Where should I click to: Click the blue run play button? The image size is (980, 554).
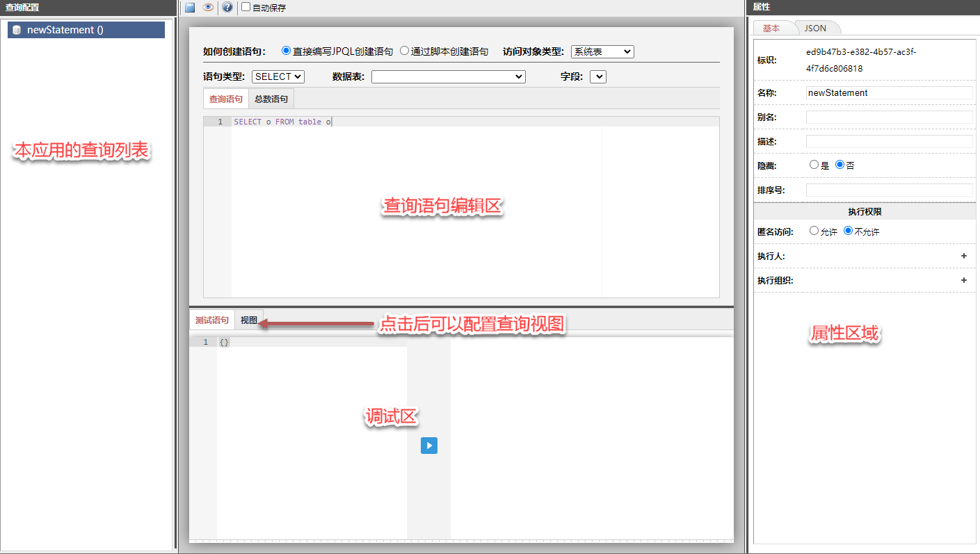point(429,446)
